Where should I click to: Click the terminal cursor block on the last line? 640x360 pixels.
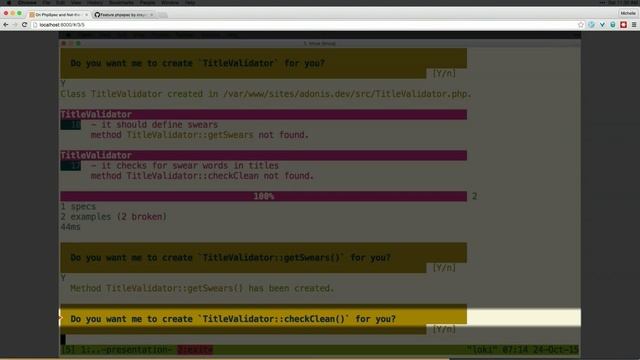click(63, 340)
